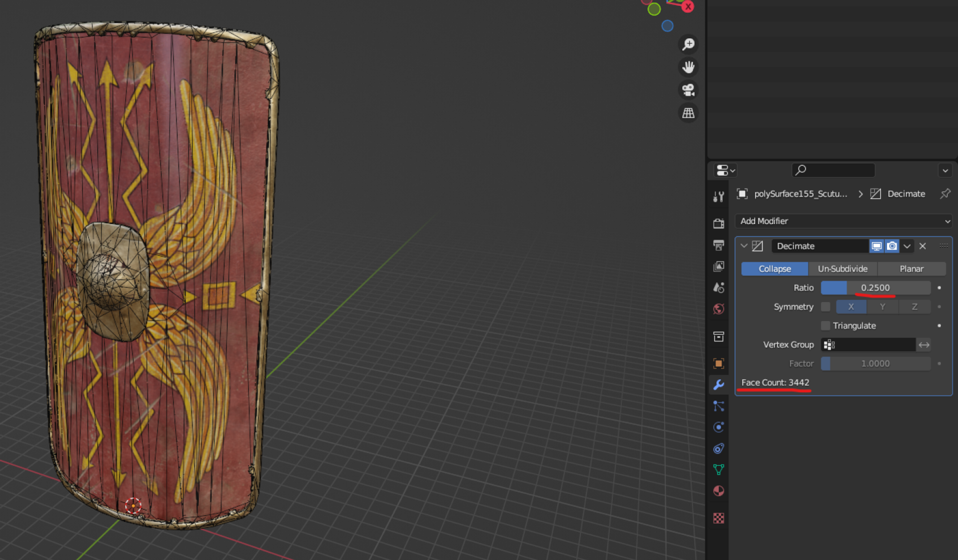Image resolution: width=958 pixels, height=560 pixels.
Task: Open the Physics properties tab
Action: tap(718, 427)
